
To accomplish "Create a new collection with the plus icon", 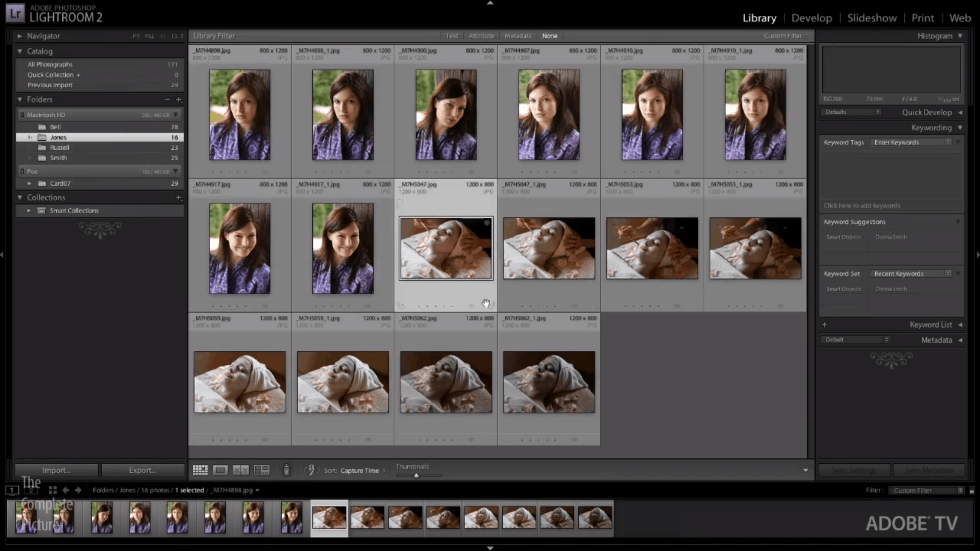I will tap(179, 197).
